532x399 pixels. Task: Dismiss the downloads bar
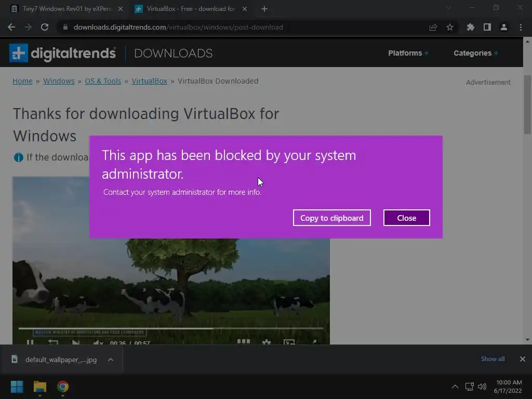click(x=523, y=359)
